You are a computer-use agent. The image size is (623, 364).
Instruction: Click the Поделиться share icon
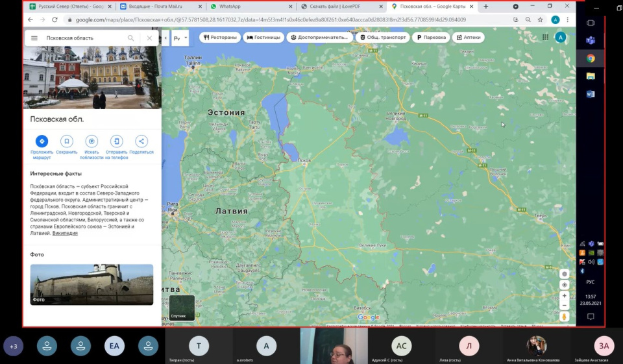pyautogui.click(x=141, y=141)
